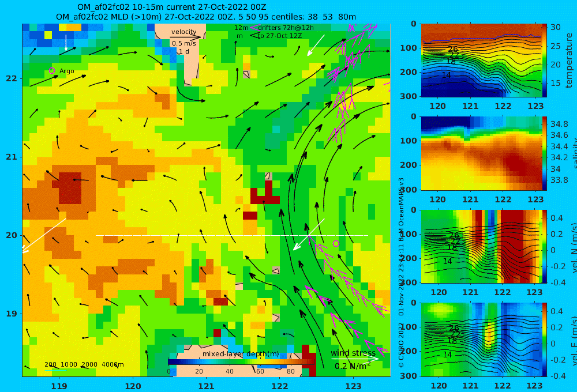Click the velocity scale arrow in the legend
This screenshot has width=577, height=392.
186,37
